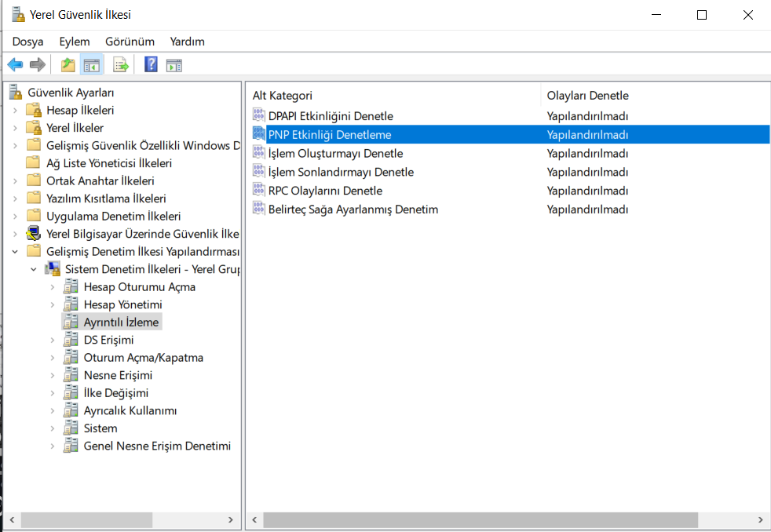Click the Hesap Yönetimi node icon
Image resolution: width=771 pixels, height=532 pixels.
(x=71, y=304)
